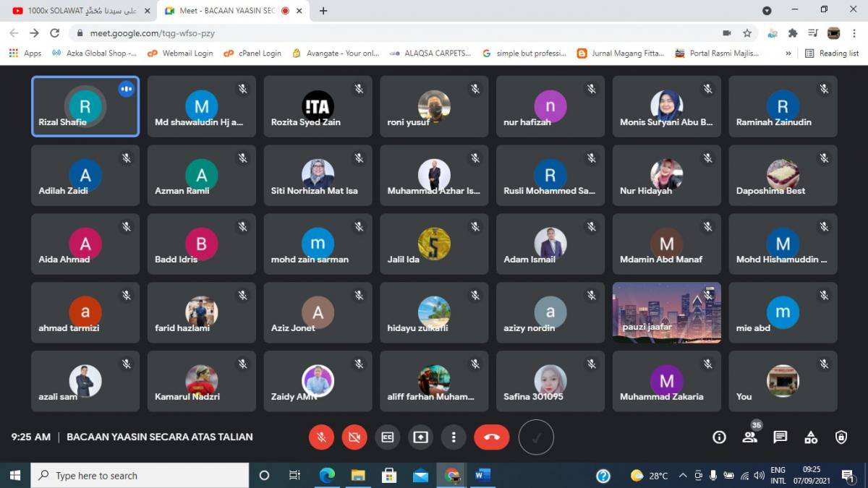Open the Chrome extensions puzzle icon
The image size is (868, 488).
[x=793, y=33]
